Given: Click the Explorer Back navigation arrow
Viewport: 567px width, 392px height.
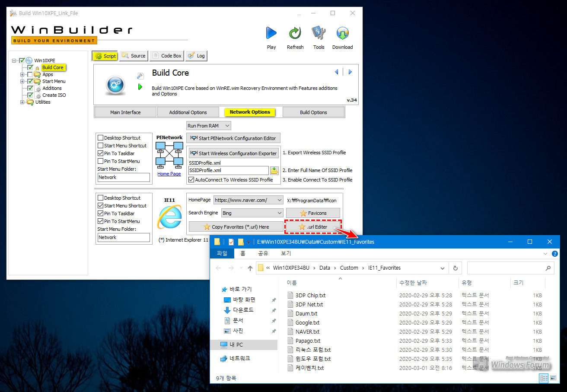Looking at the screenshot, I should click(x=219, y=268).
